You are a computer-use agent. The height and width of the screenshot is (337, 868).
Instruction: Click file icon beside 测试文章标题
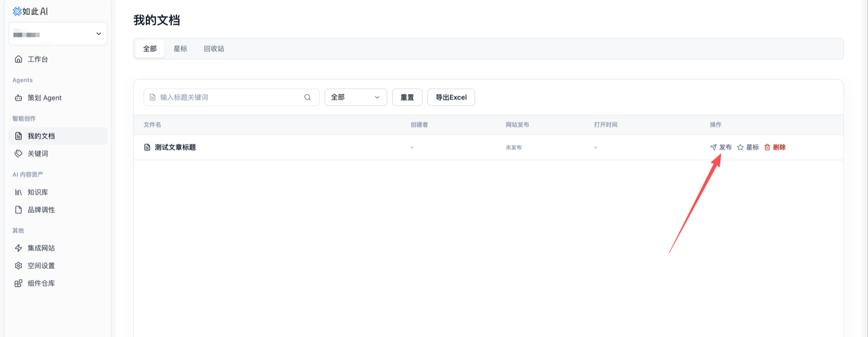[x=147, y=147]
